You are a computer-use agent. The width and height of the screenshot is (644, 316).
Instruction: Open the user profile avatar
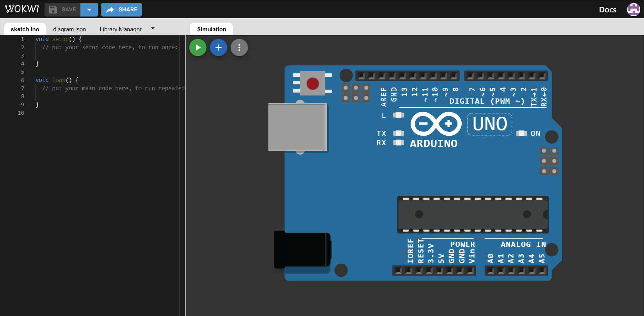click(x=633, y=10)
